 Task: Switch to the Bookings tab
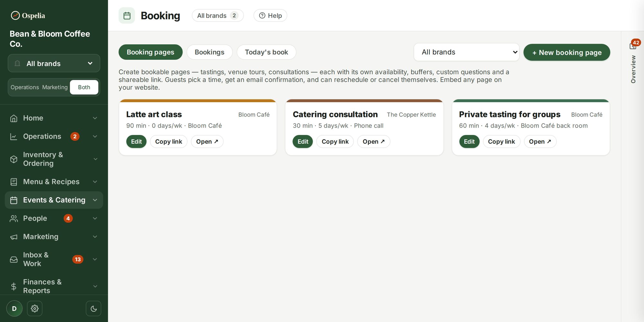point(210,52)
